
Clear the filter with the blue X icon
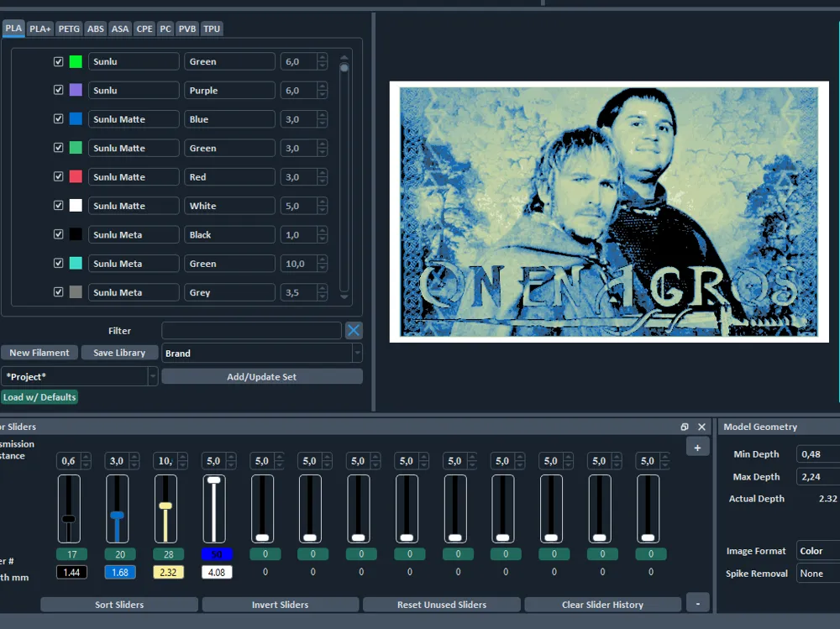(x=354, y=331)
